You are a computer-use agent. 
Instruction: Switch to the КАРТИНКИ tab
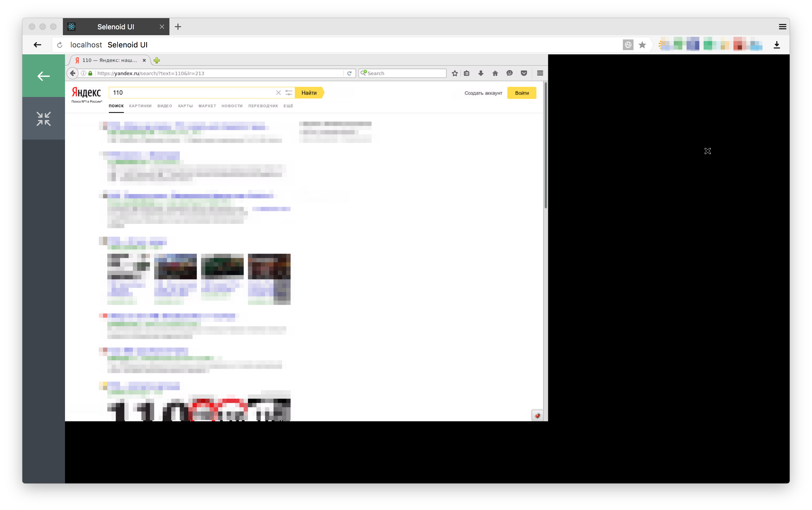[140, 106]
